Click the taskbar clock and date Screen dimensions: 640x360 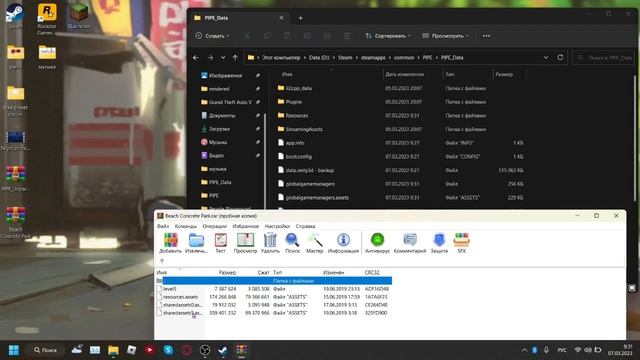point(620,350)
